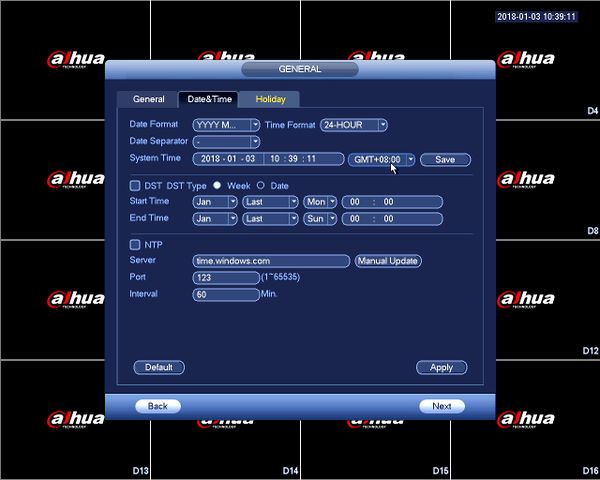
Task: Select the Week DST type radio button
Action: [217, 185]
